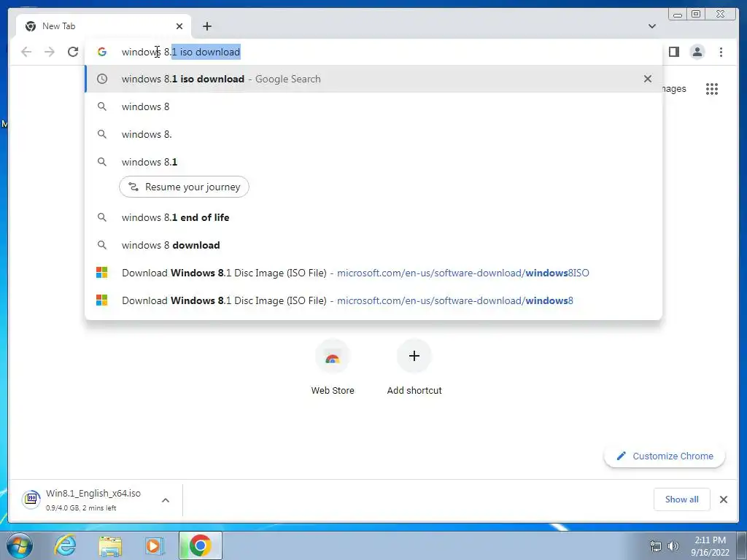Click the back navigation arrow

pos(26,52)
